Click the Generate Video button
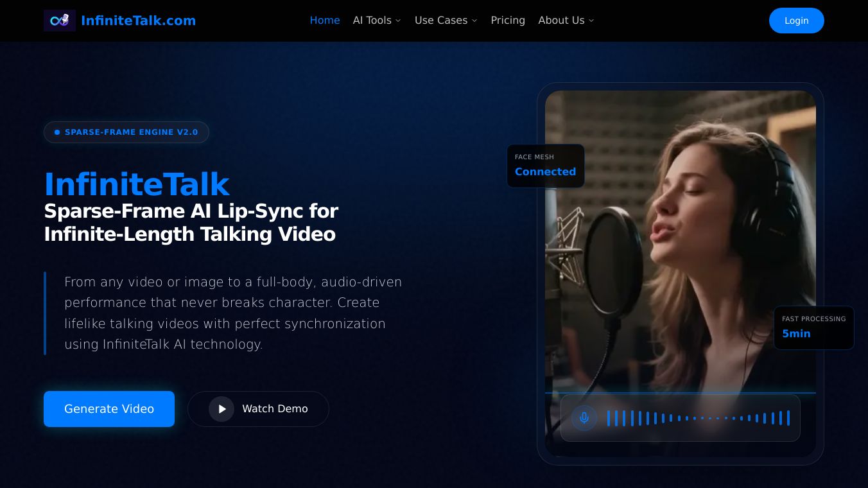This screenshot has width=868, height=488. click(109, 409)
